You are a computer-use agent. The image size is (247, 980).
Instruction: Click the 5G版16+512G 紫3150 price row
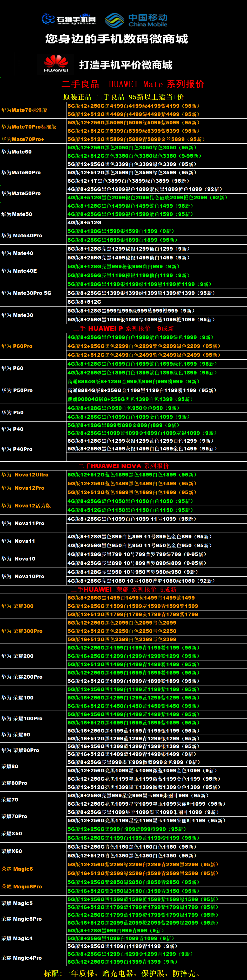pyautogui.click(x=157, y=891)
